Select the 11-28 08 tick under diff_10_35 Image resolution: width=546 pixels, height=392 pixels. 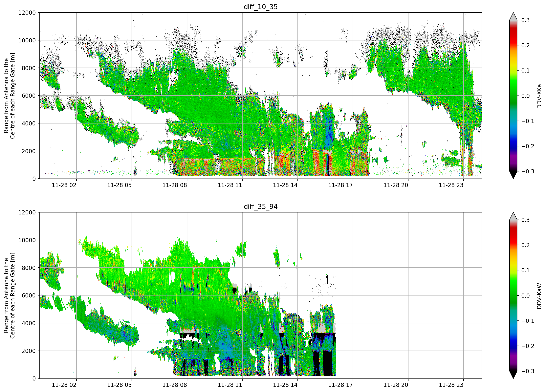[175, 185]
